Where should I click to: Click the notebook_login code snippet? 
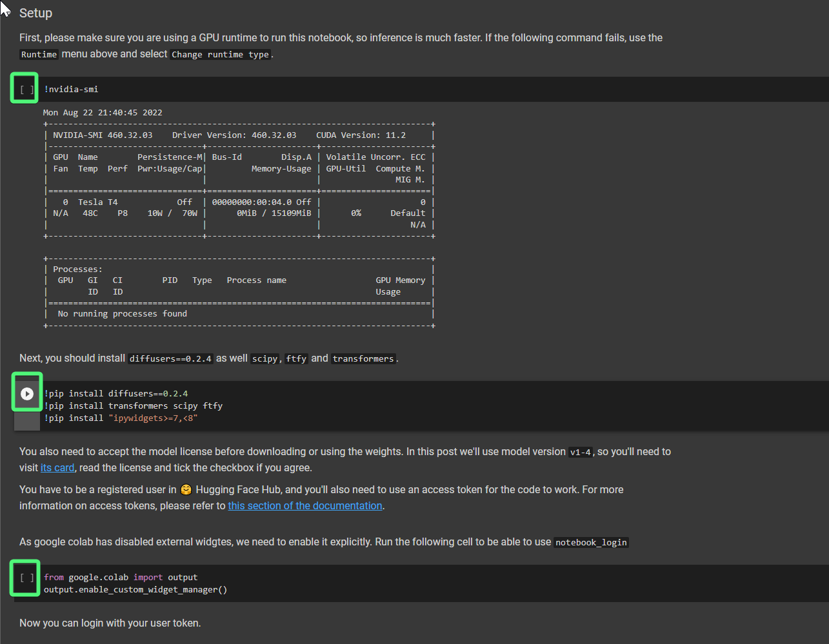(x=590, y=542)
